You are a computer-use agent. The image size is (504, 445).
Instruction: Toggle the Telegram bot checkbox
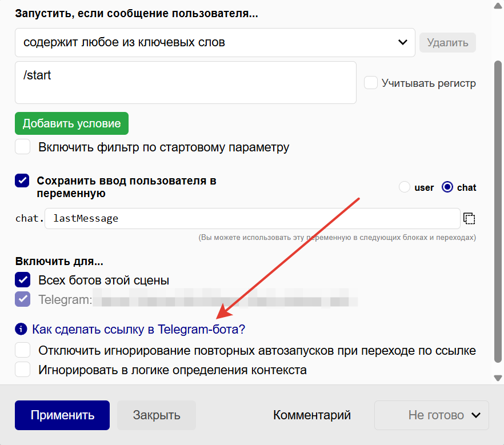click(22, 299)
